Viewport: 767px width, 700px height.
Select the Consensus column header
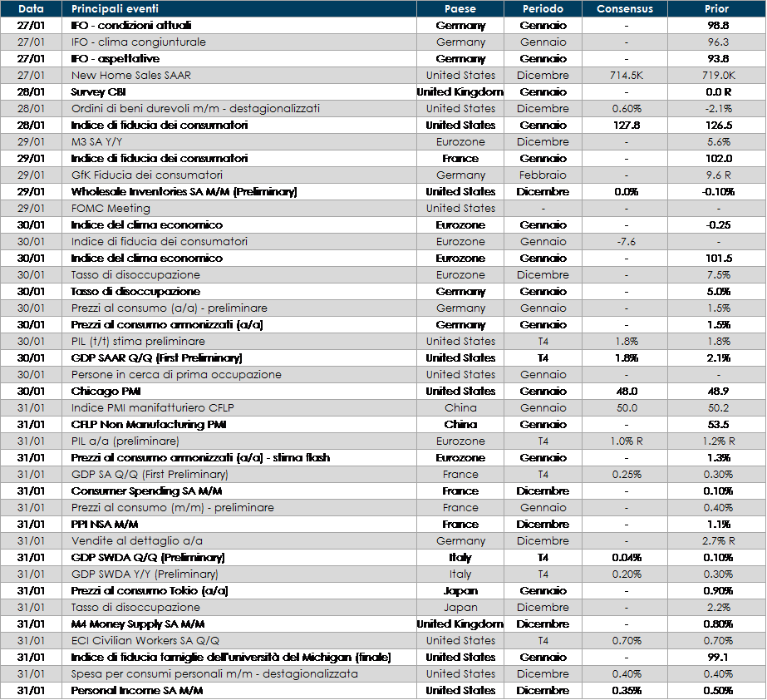click(x=625, y=9)
